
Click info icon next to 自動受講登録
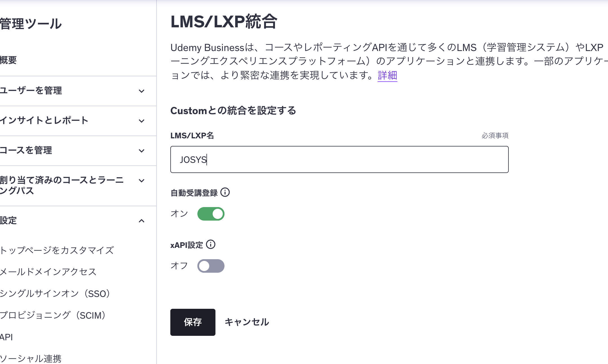pyautogui.click(x=225, y=192)
